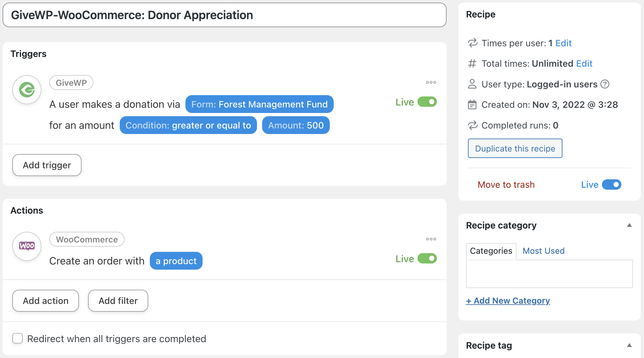Collapse the Recipe category panel
644x358 pixels.
tap(629, 225)
